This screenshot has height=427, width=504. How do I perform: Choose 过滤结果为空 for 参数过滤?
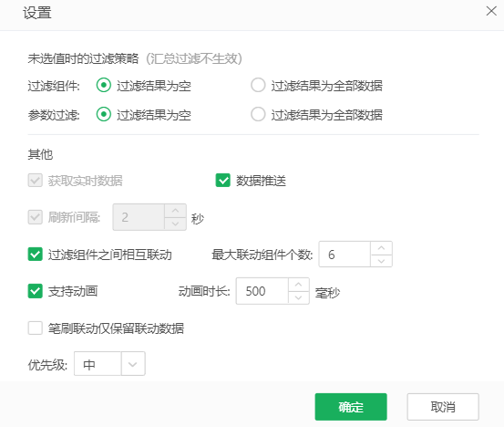tap(104, 114)
